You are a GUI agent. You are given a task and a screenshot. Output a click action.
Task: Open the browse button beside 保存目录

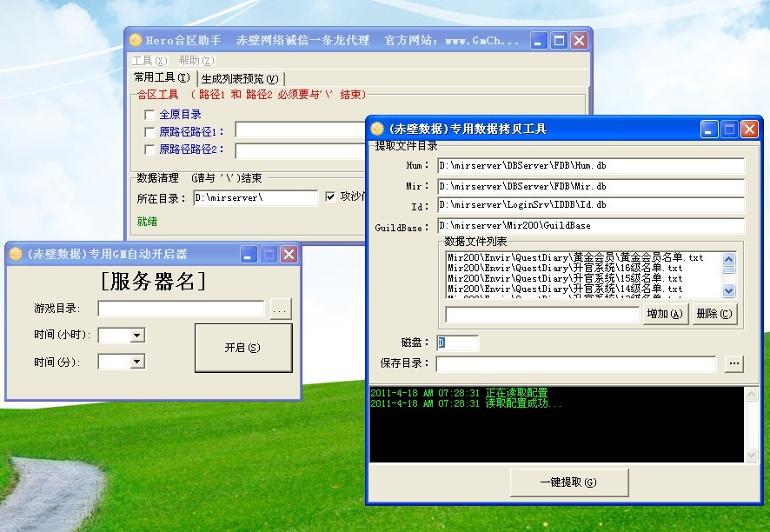click(733, 363)
